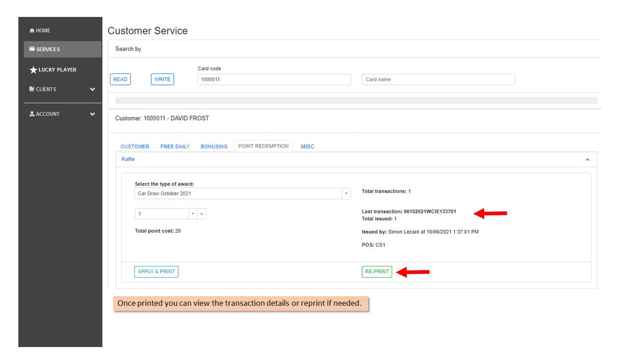
Task: Click the Apply & Print button
Action: point(156,271)
